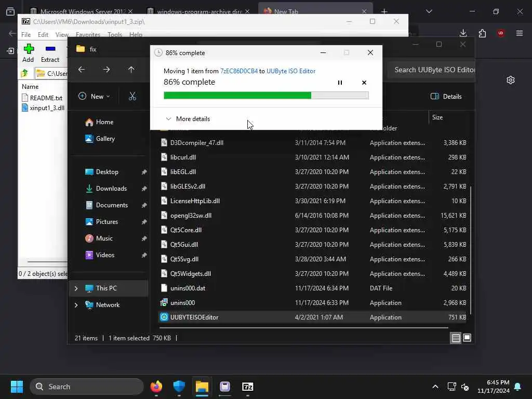Open the View menu in 7-Zip
This screenshot has width=532, height=399.
click(x=62, y=35)
